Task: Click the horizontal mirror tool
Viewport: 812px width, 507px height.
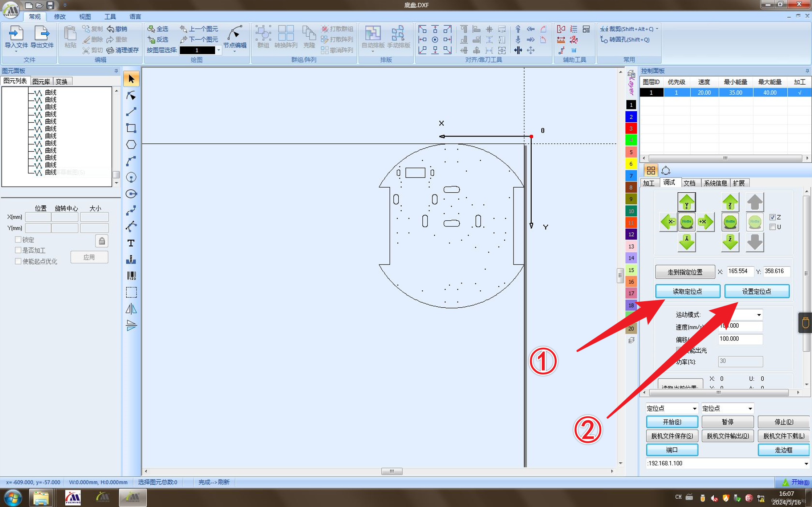Action: coord(131,309)
